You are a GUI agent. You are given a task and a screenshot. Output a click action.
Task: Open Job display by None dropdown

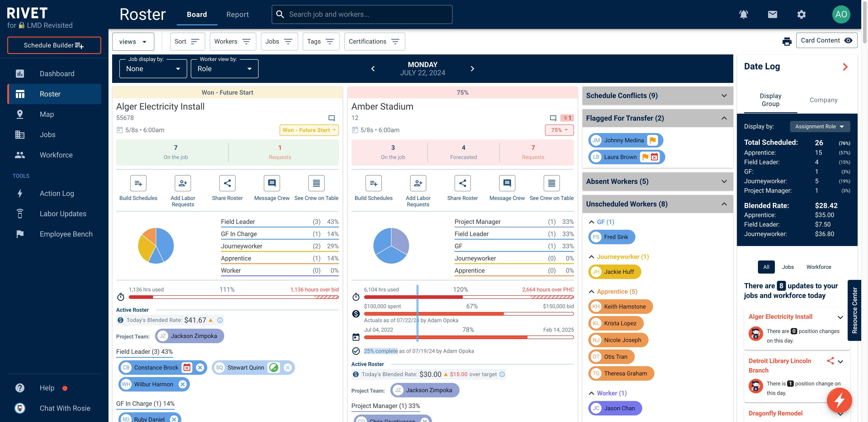click(x=153, y=69)
